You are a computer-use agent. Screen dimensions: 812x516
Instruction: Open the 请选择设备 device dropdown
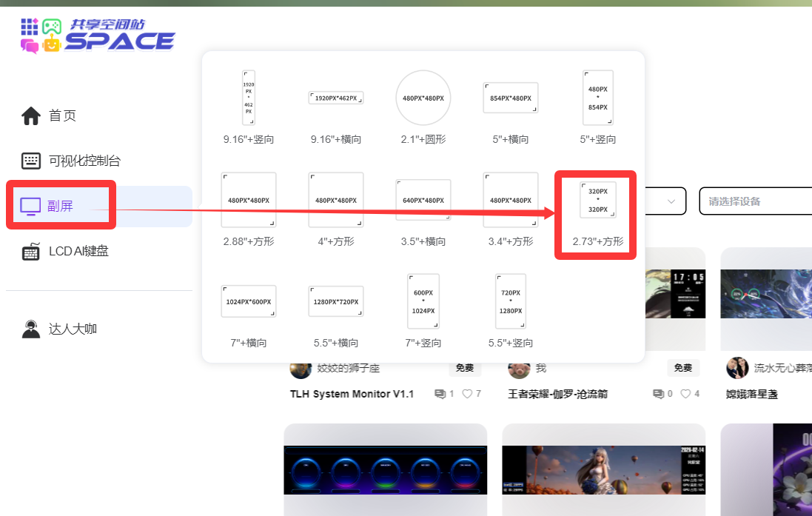755,201
